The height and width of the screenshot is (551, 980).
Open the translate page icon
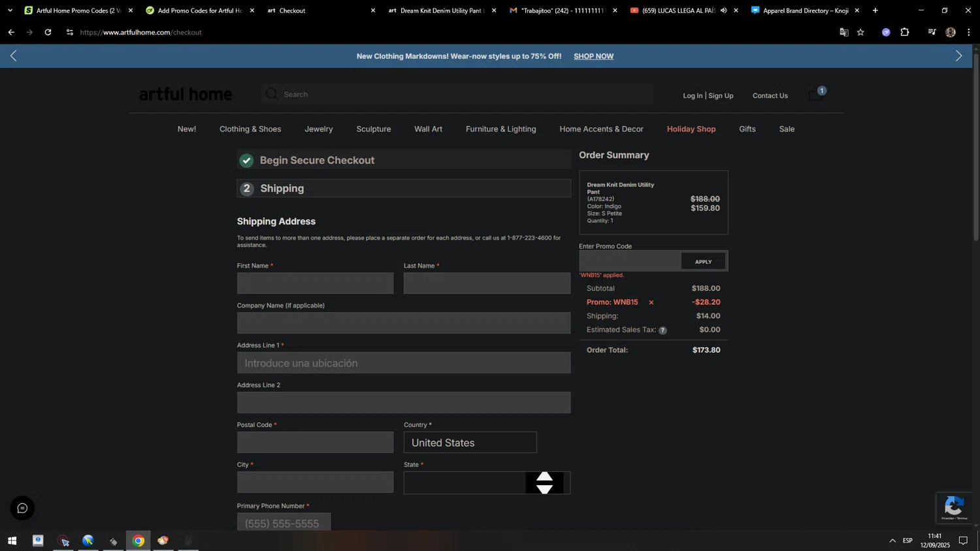coord(844,32)
